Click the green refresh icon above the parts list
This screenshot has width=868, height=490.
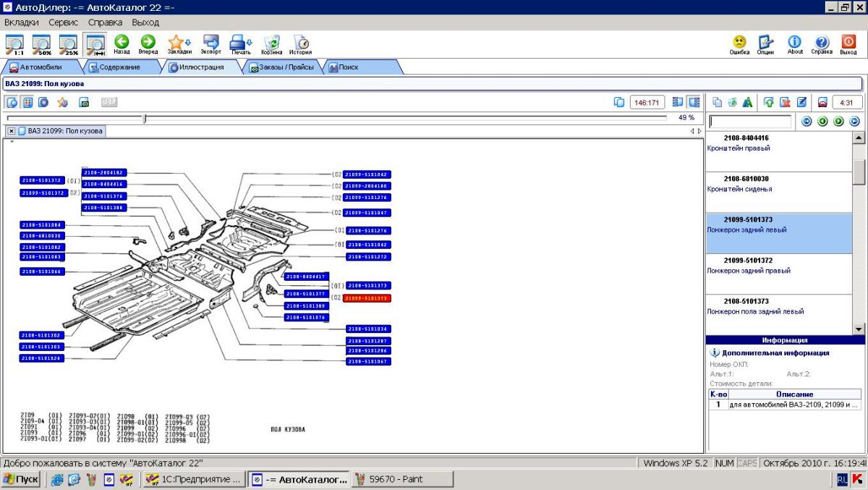[x=732, y=102]
